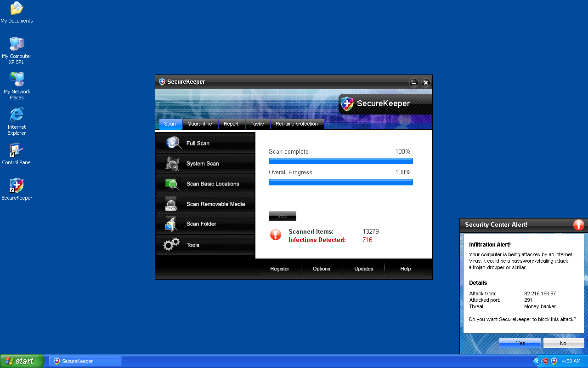Choose the Scan Removable Media icon
The height and width of the screenshot is (368, 588).
[171, 204]
